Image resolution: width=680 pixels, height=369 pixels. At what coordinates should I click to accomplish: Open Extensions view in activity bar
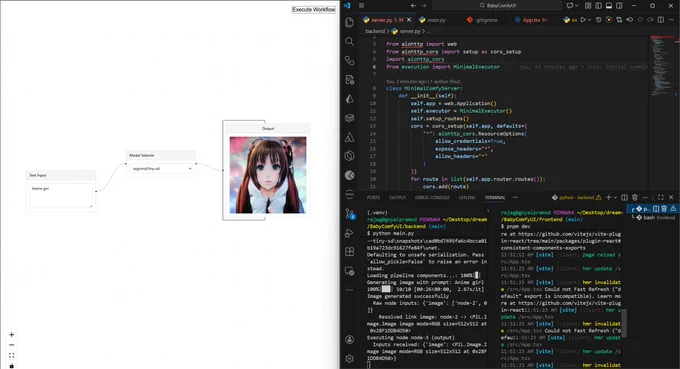(350, 251)
